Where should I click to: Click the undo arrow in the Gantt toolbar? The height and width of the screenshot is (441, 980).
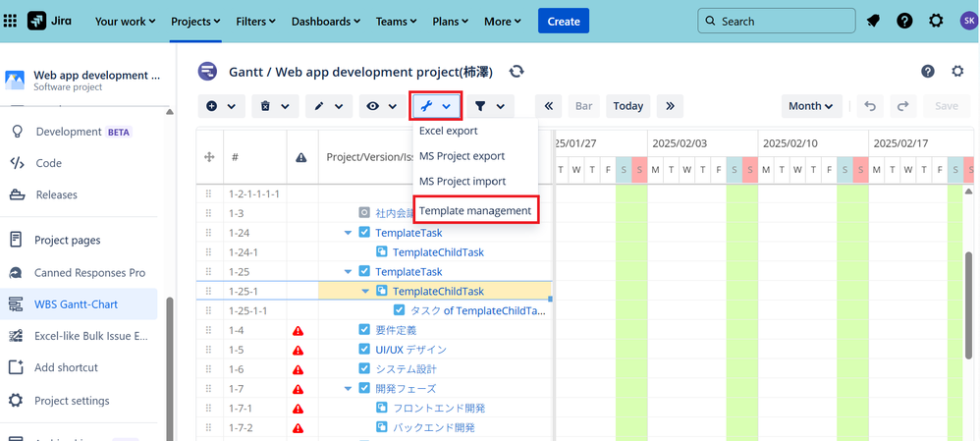870,106
